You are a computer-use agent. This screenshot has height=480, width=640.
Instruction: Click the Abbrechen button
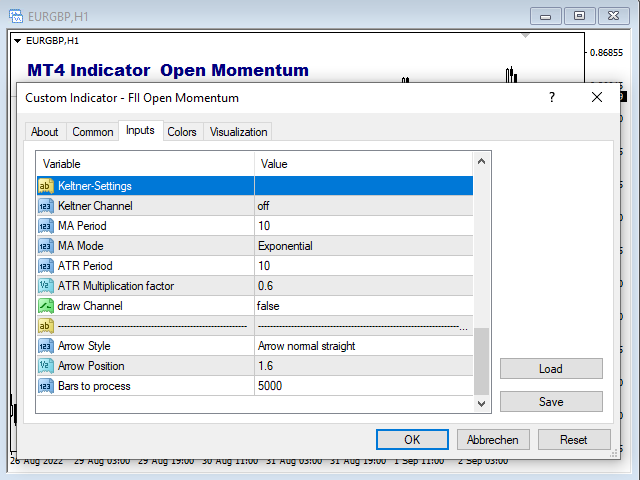[493, 440]
